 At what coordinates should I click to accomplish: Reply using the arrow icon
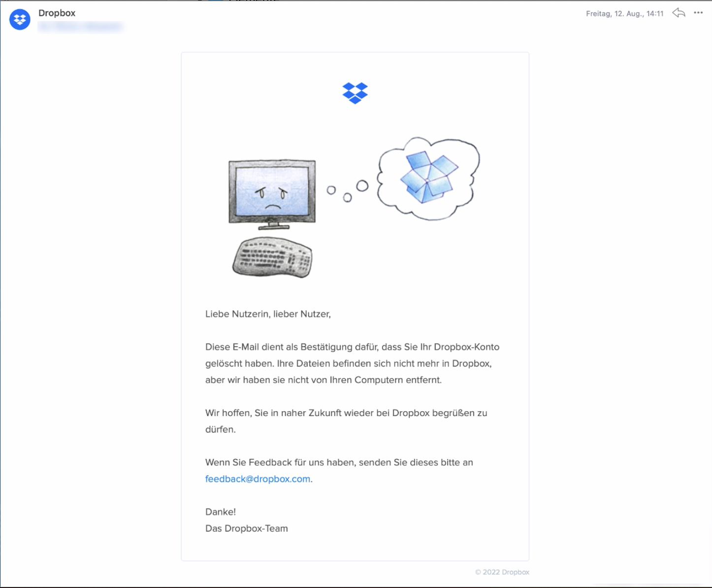[679, 13]
